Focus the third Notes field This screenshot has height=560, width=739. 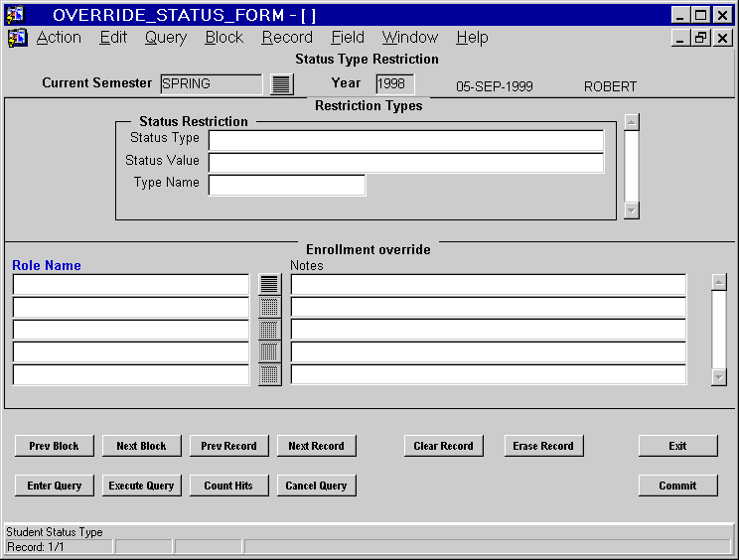[x=489, y=330]
